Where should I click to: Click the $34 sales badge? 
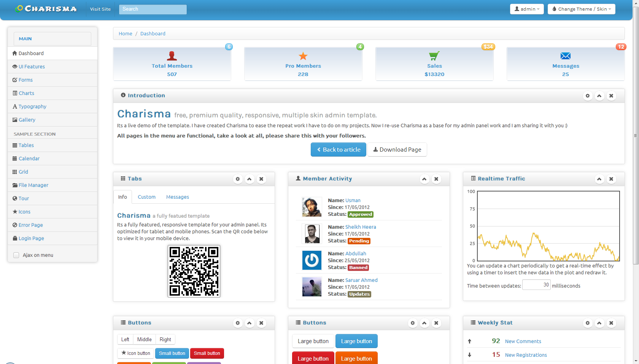click(x=488, y=47)
